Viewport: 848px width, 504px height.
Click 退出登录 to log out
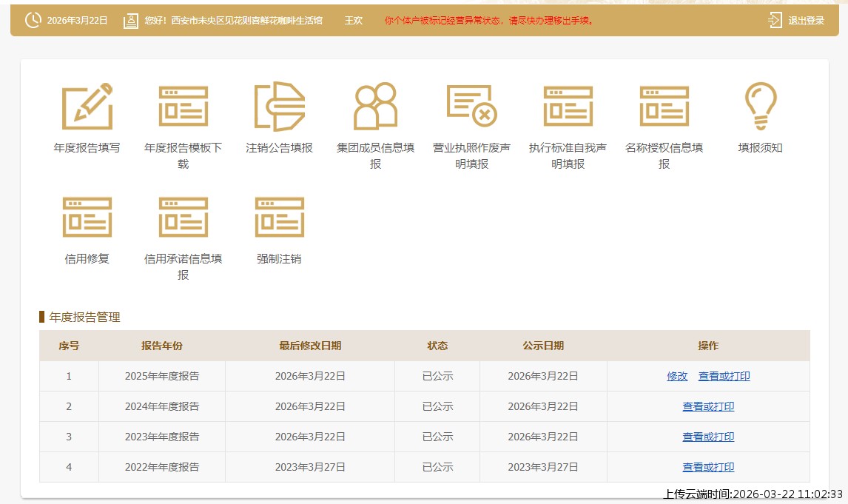pos(807,20)
